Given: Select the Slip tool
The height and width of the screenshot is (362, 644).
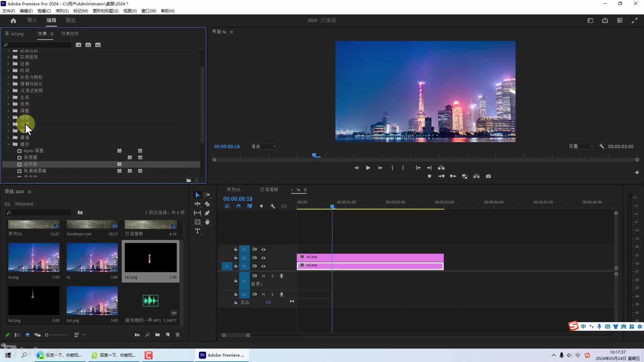Looking at the screenshot, I should tap(198, 213).
